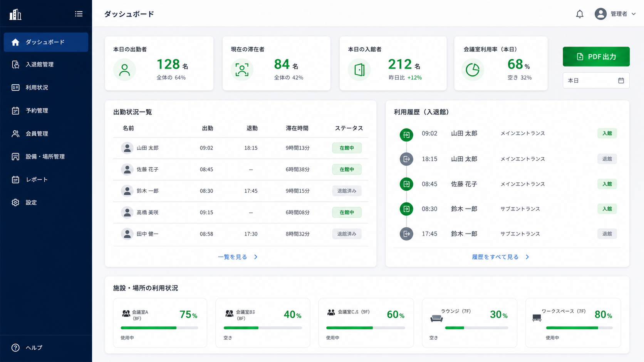Image resolution: width=644 pixels, height=362 pixels.
Task: Click ラウンジ (7F) usage progress bar
Action: [x=476, y=328]
